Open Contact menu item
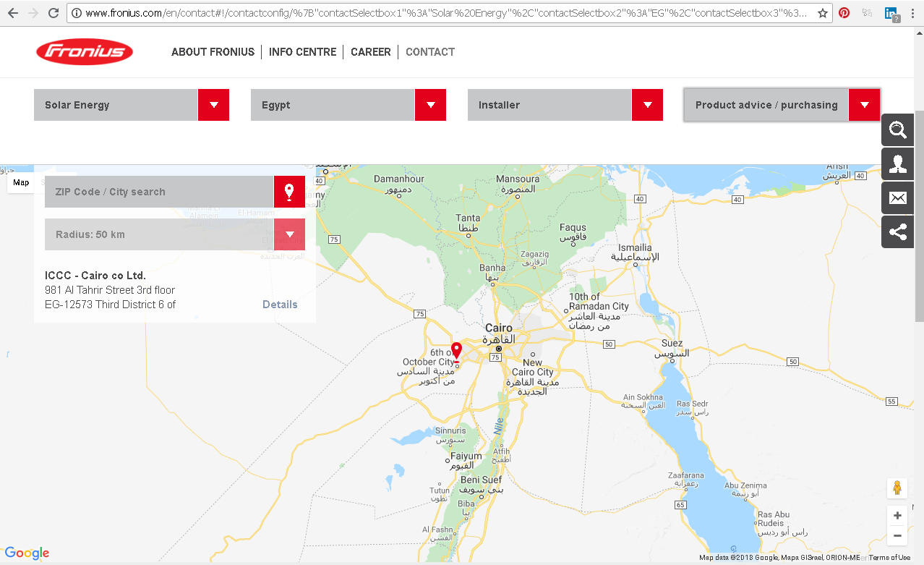 430,52
